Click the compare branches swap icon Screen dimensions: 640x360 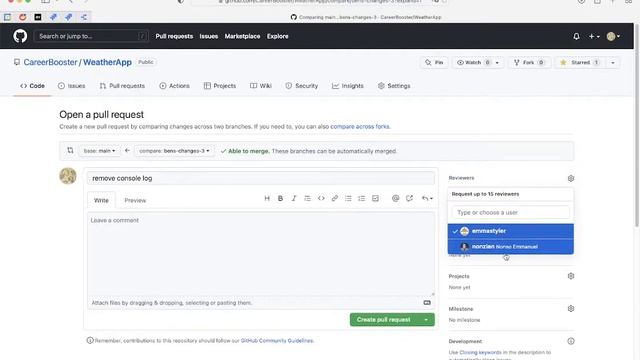(70, 151)
